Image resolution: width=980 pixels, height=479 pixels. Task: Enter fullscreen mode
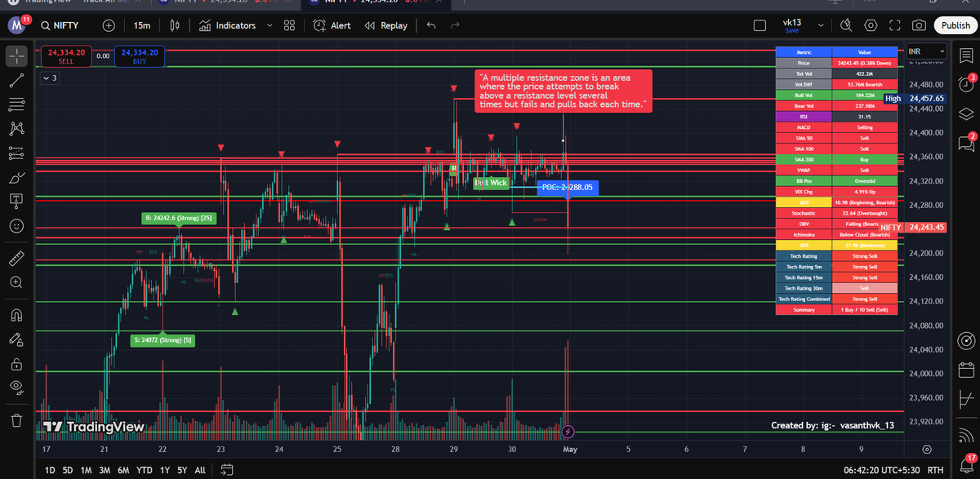(895, 25)
